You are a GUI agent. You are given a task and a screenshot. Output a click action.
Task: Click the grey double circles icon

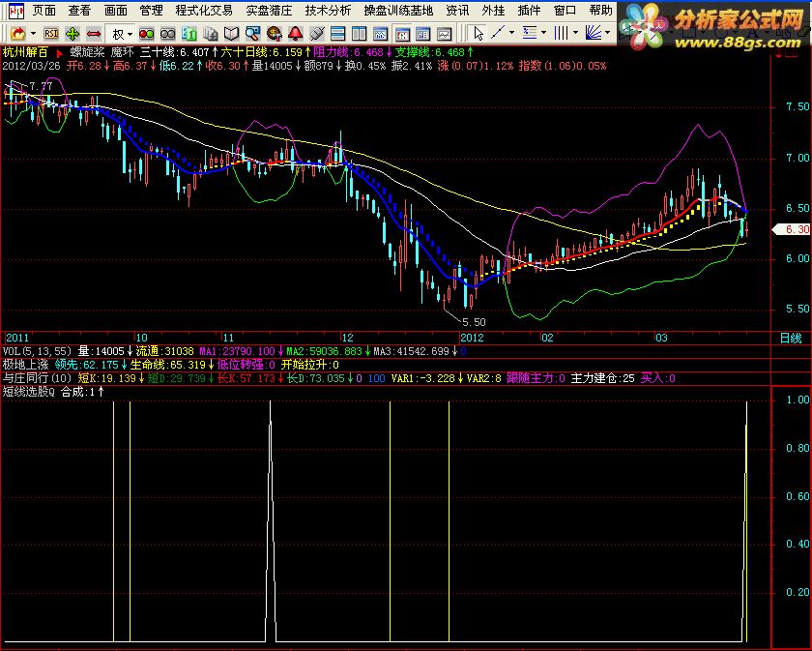168,34
